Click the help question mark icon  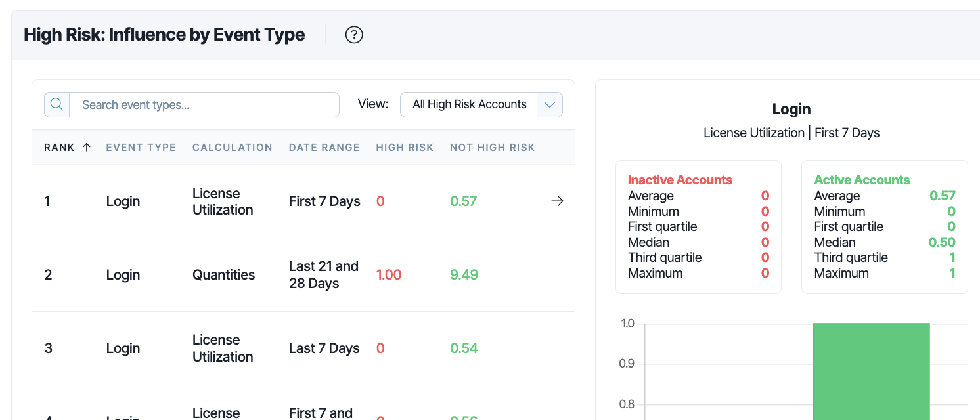[x=354, y=35]
